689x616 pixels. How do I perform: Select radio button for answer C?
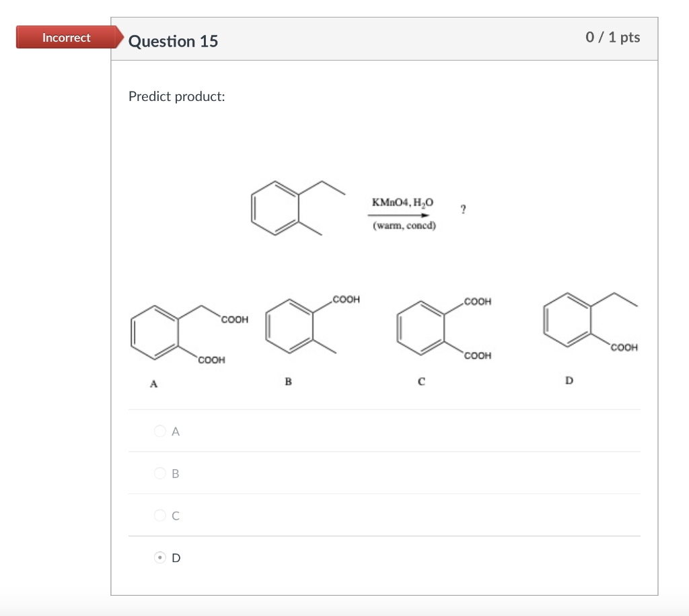(160, 515)
